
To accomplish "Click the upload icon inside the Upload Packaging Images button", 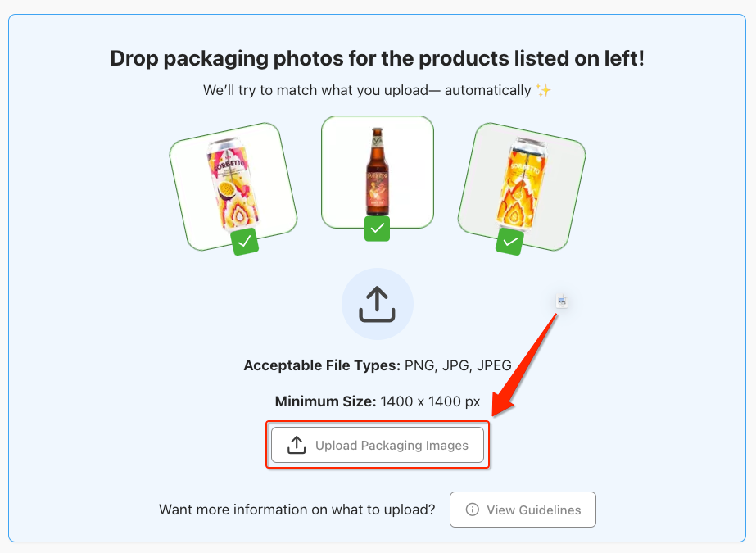I will tap(297, 446).
